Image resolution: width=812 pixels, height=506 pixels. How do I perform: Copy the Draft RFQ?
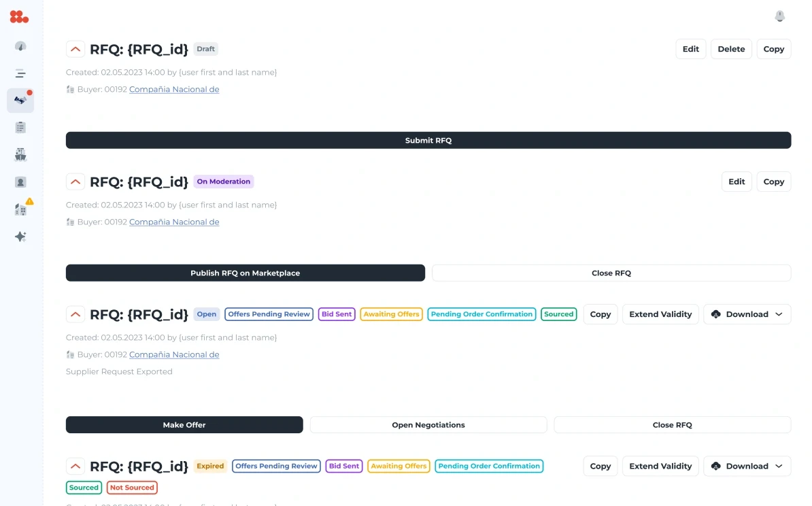click(773, 49)
